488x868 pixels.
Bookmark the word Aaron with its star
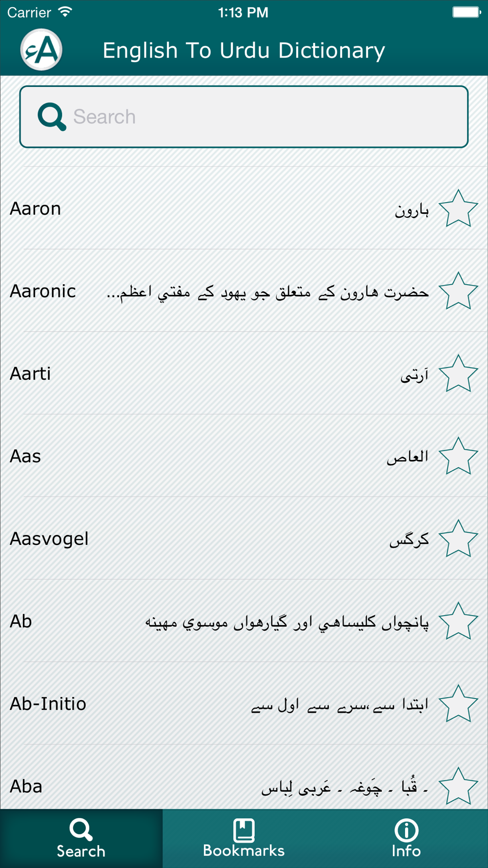(458, 209)
